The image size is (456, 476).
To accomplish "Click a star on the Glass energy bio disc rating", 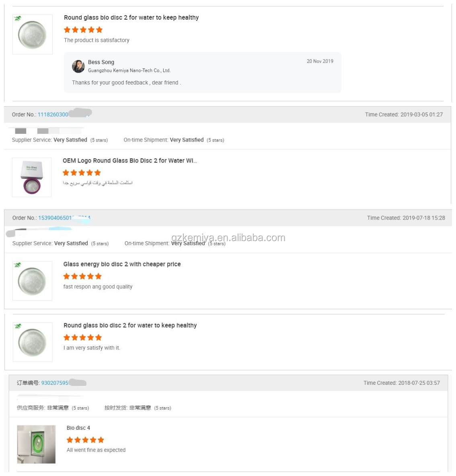I will pos(82,276).
